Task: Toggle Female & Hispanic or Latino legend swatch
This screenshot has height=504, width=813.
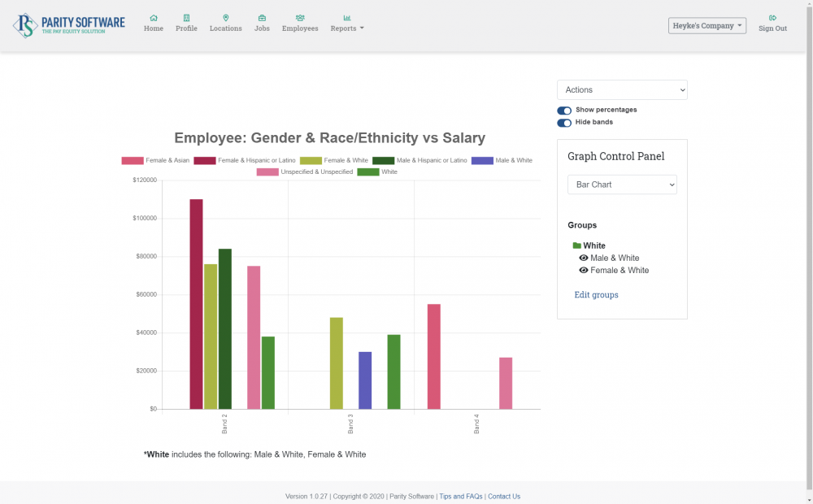Action: [x=204, y=161]
